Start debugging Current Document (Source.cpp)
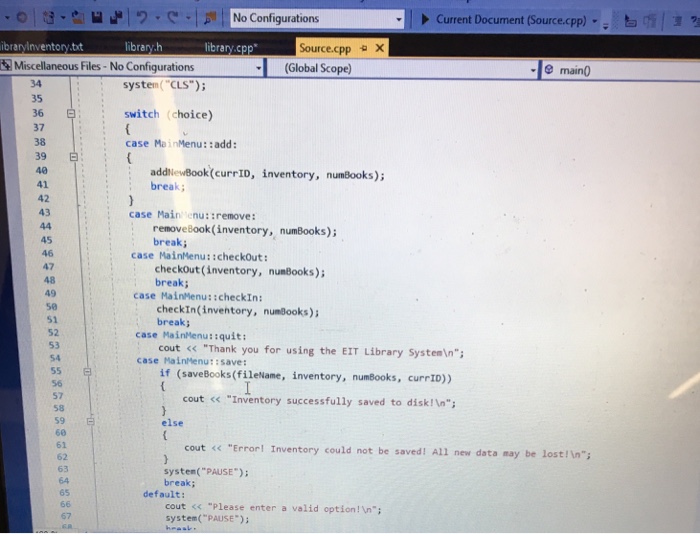The height and width of the screenshot is (534, 700). click(504, 20)
